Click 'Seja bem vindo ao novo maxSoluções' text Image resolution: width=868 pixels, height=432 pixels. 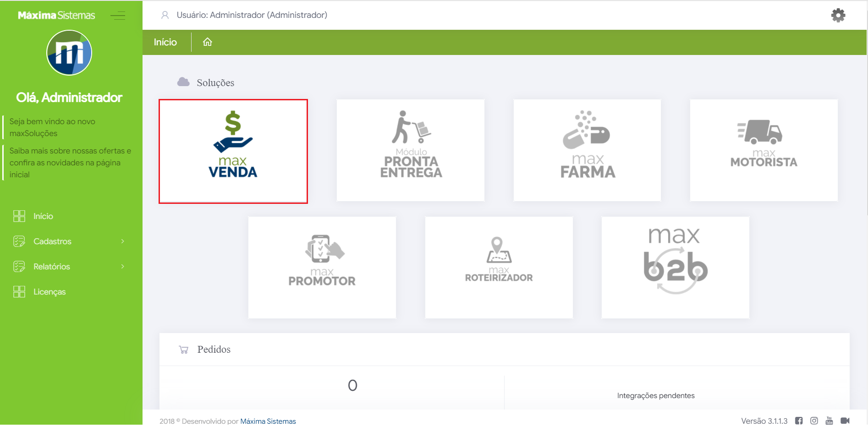point(52,127)
